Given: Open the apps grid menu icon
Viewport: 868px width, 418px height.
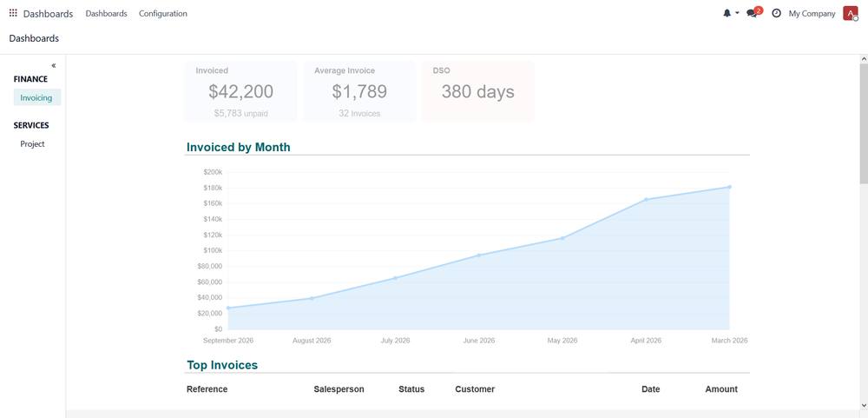Looking at the screenshot, I should 13,13.
